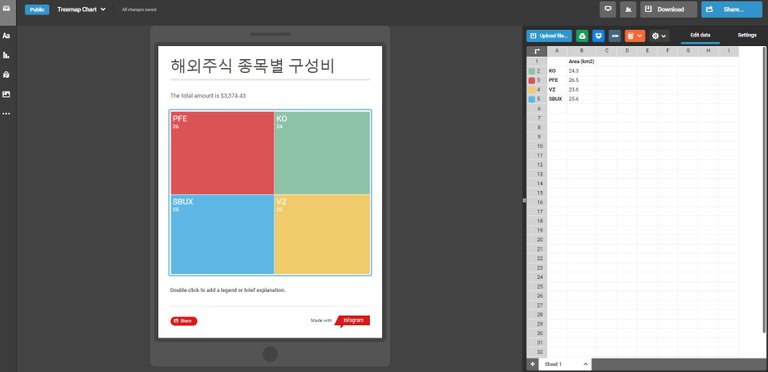This screenshot has height=372, width=768.
Task: Open the Add map panel icon
Action: click(6, 75)
